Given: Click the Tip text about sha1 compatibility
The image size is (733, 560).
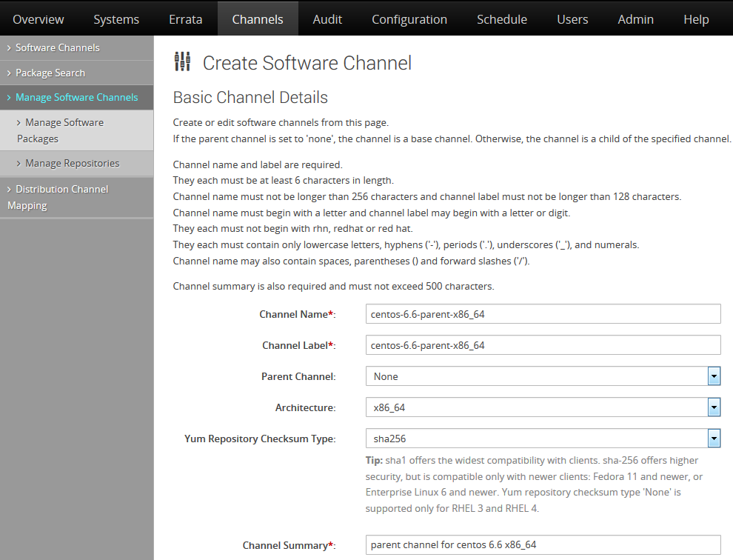Looking at the screenshot, I should pyautogui.click(x=534, y=484).
